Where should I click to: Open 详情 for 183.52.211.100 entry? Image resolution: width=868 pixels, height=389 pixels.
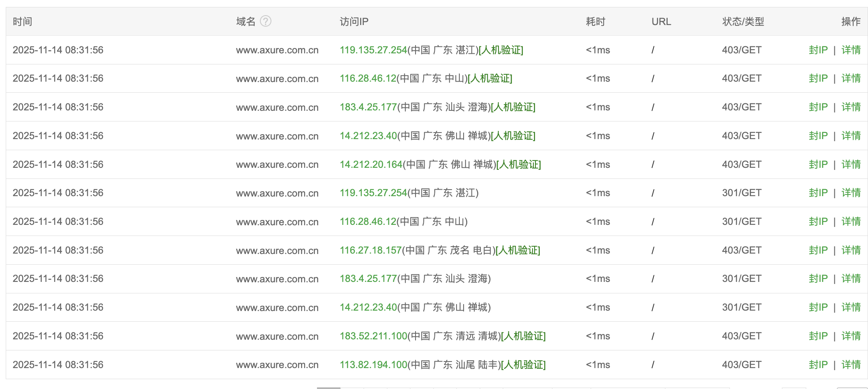pyautogui.click(x=851, y=336)
